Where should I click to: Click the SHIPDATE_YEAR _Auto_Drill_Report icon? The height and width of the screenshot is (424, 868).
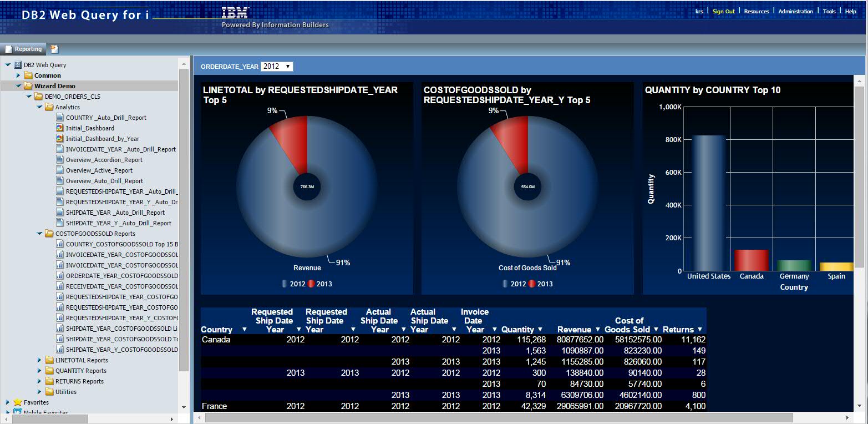pos(60,213)
